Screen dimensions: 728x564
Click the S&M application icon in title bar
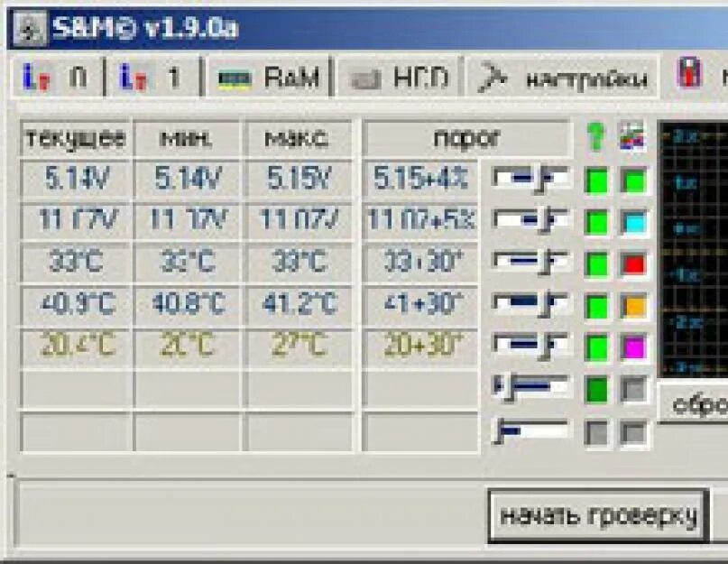pyautogui.click(x=30, y=29)
